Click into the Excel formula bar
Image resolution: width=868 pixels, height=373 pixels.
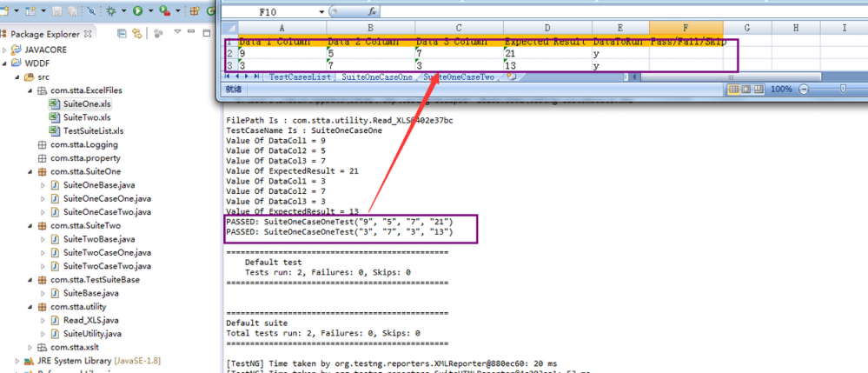[x=623, y=11]
